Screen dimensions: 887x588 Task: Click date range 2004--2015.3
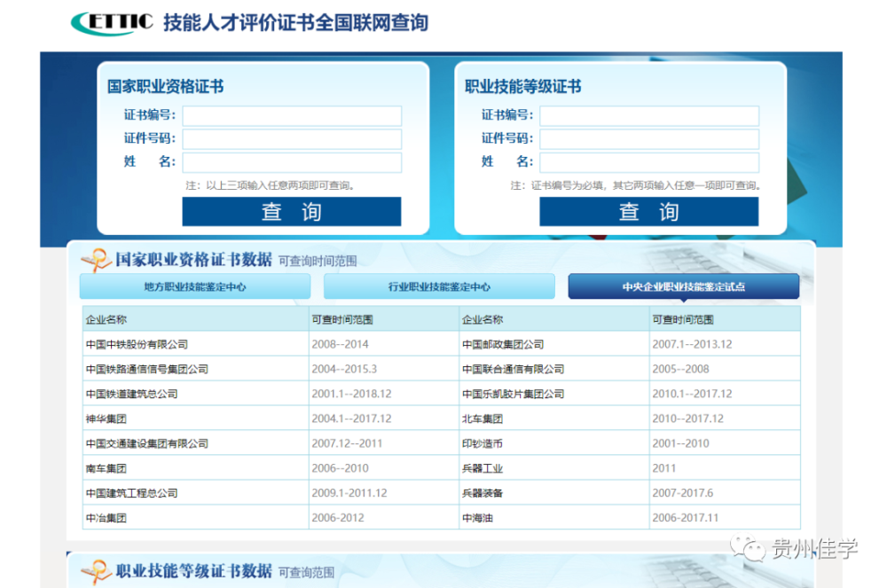point(344,369)
